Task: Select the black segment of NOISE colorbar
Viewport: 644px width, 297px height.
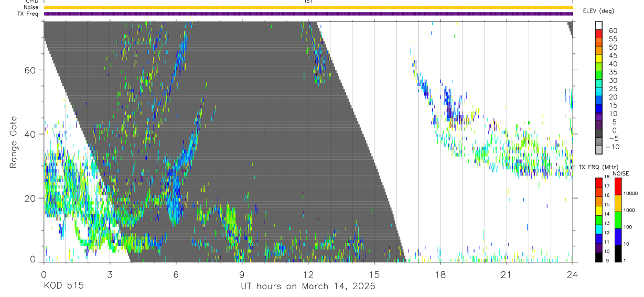Action: pyautogui.click(x=618, y=254)
